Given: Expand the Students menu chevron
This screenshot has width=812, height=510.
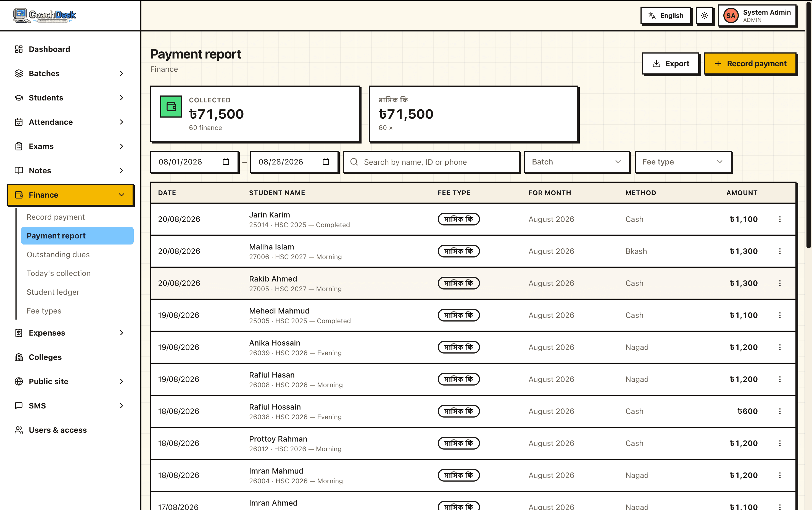Looking at the screenshot, I should (x=122, y=98).
